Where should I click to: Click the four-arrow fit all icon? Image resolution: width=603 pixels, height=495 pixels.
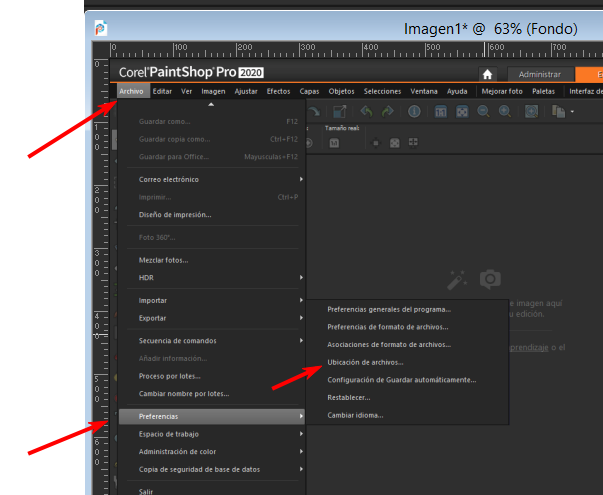(x=413, y=143)
